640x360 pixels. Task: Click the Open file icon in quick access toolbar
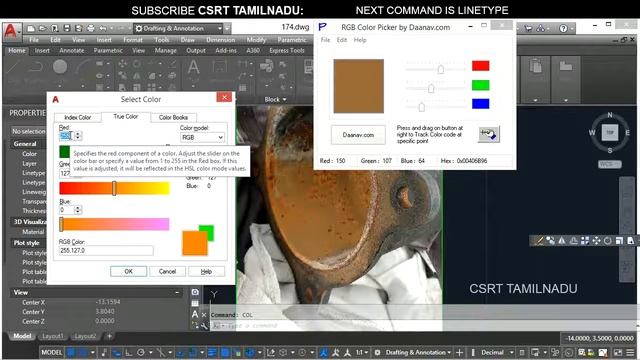coord(42,29)
